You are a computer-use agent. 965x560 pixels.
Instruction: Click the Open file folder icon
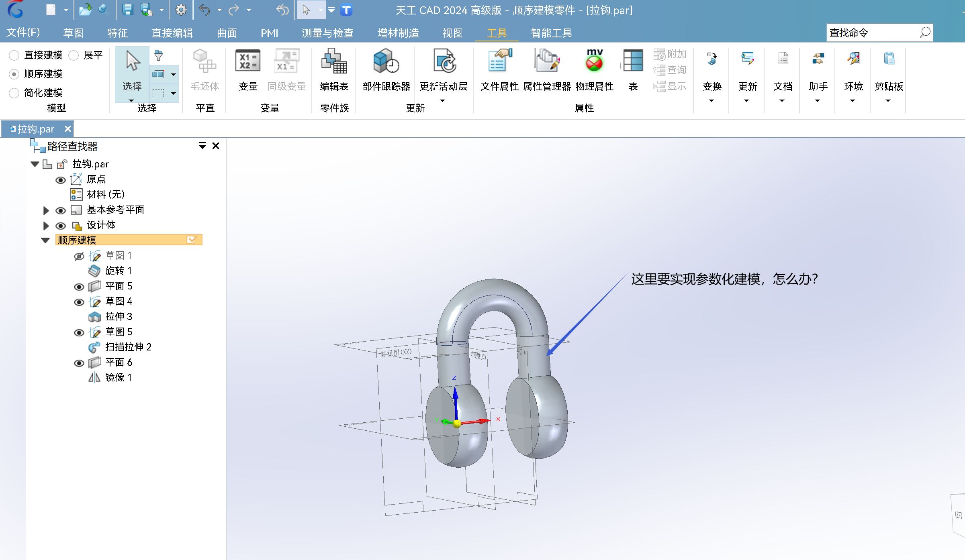click(85, 10)
